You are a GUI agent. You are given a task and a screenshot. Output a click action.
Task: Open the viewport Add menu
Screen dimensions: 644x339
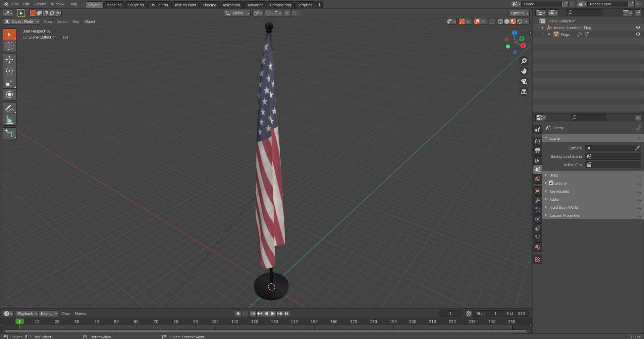click(x=76, y=21)
